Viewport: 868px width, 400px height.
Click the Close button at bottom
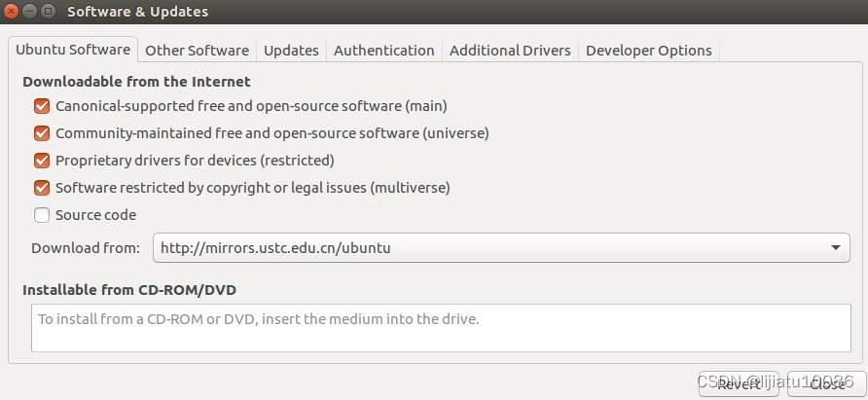(826, 383)
